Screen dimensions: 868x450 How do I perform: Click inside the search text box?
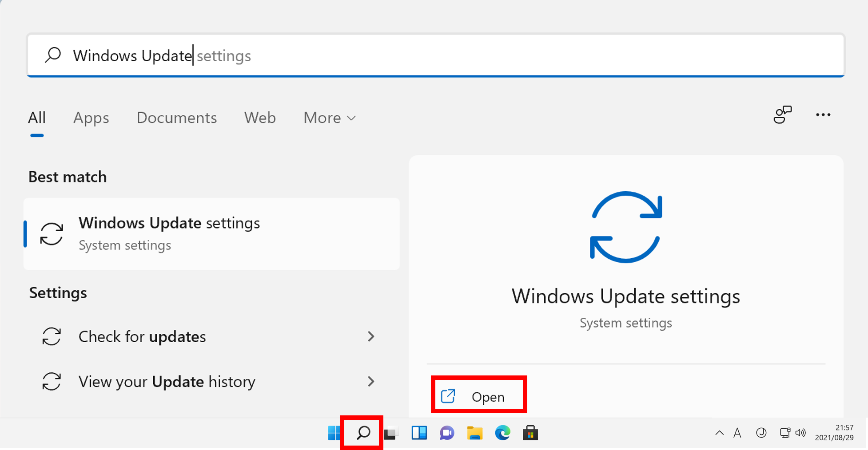(x=444, y=55)
